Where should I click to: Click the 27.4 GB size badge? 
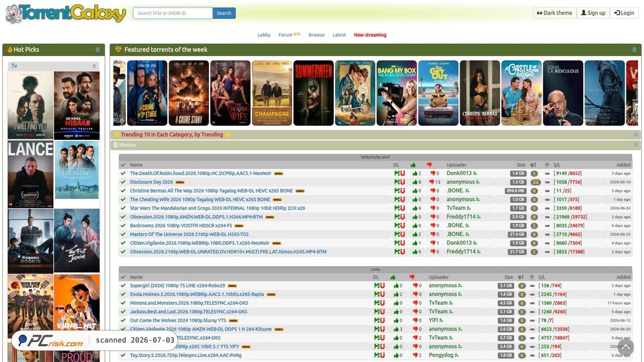518,235
